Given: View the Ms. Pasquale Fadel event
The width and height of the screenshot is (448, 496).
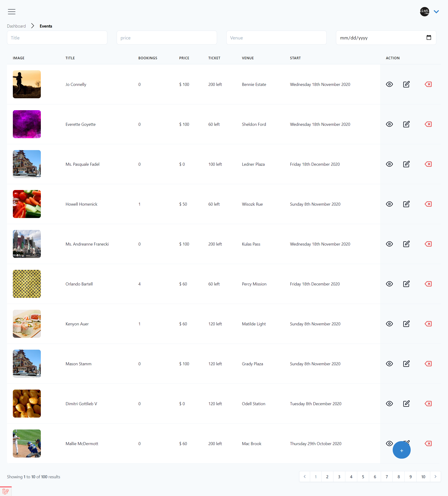Looking at the screenshot, I should tap(389, 164).
